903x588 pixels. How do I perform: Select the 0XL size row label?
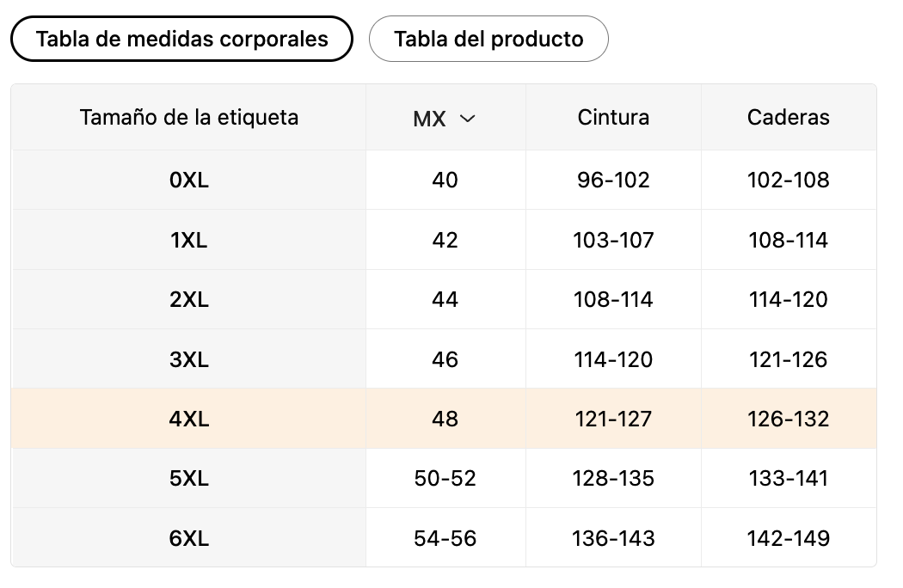(x=189, y=181)
